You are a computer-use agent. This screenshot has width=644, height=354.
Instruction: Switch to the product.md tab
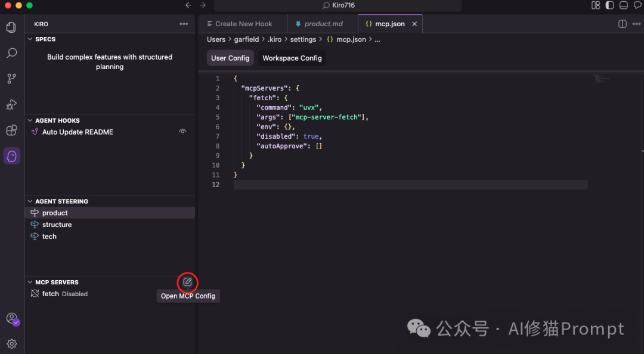[323, 24]
